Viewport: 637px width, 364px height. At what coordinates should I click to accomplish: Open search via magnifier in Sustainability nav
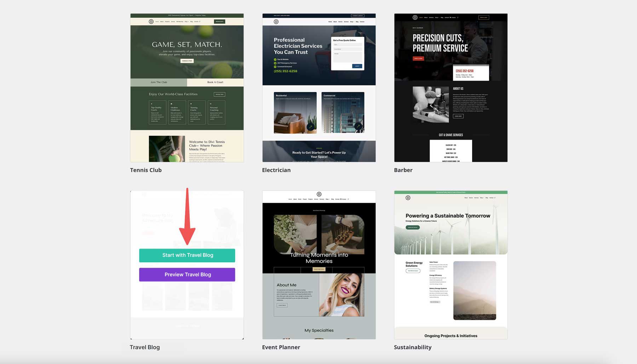[x=495, y=197]
